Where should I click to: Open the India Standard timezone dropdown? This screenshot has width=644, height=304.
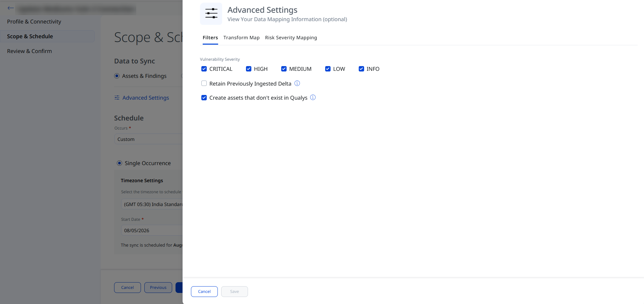(x=152, y=204)
